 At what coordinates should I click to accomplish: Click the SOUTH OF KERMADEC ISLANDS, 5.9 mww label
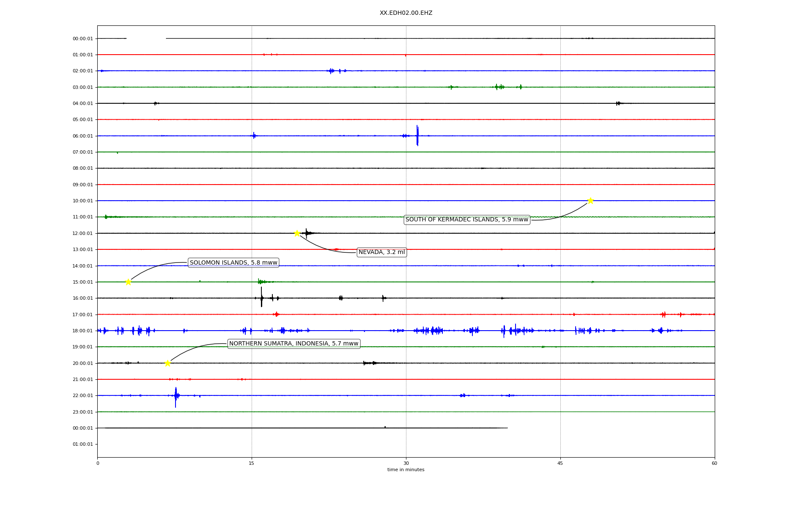[x=466, y=220]
